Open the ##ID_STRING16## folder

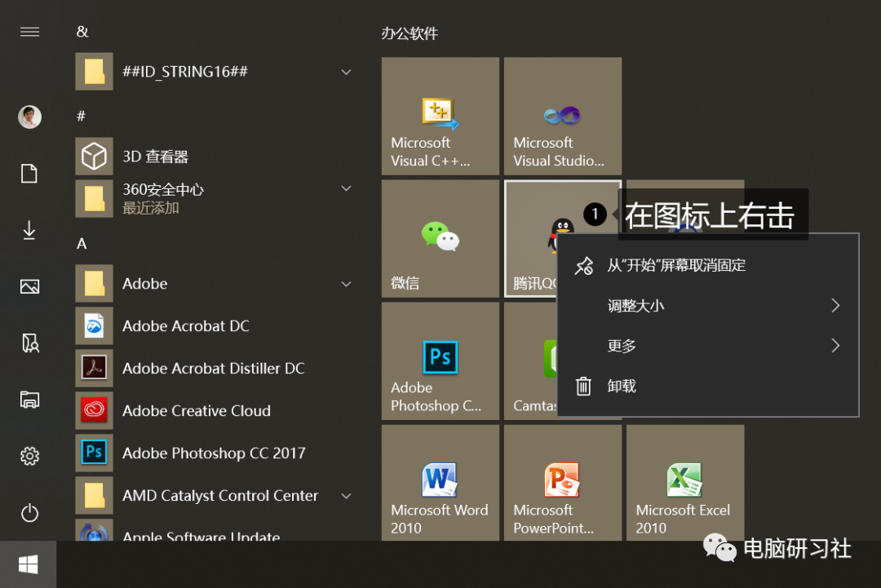[x=216, y=72]
